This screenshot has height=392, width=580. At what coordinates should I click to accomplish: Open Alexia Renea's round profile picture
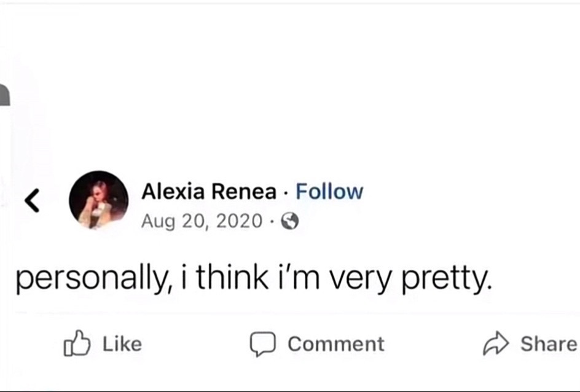(x=99, y=200)
